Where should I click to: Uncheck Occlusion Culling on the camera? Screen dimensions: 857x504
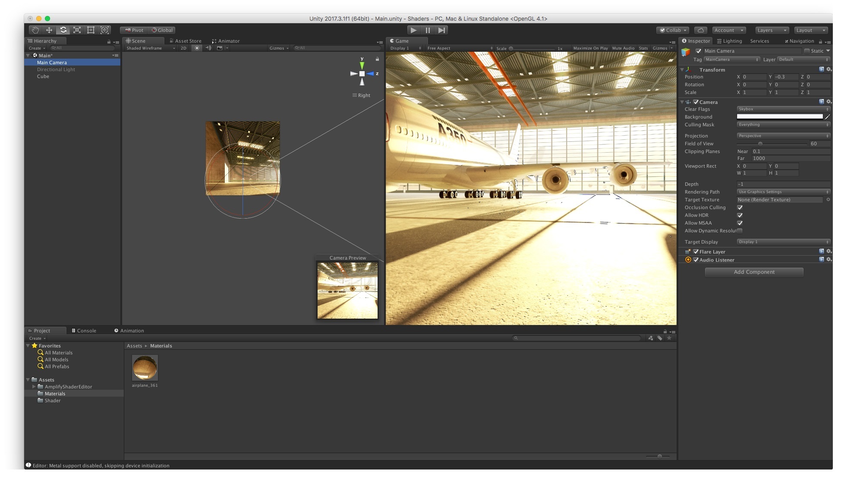click(x=740, y=207)
